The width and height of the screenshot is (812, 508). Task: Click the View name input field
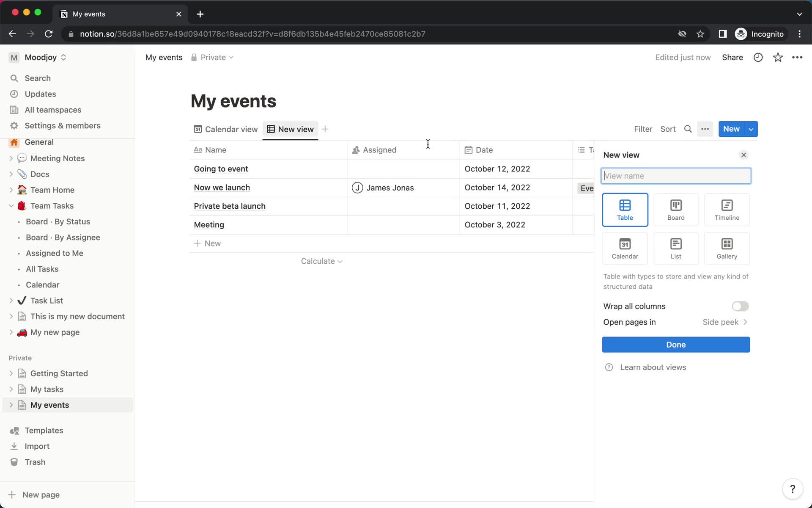tap(675, 176)
